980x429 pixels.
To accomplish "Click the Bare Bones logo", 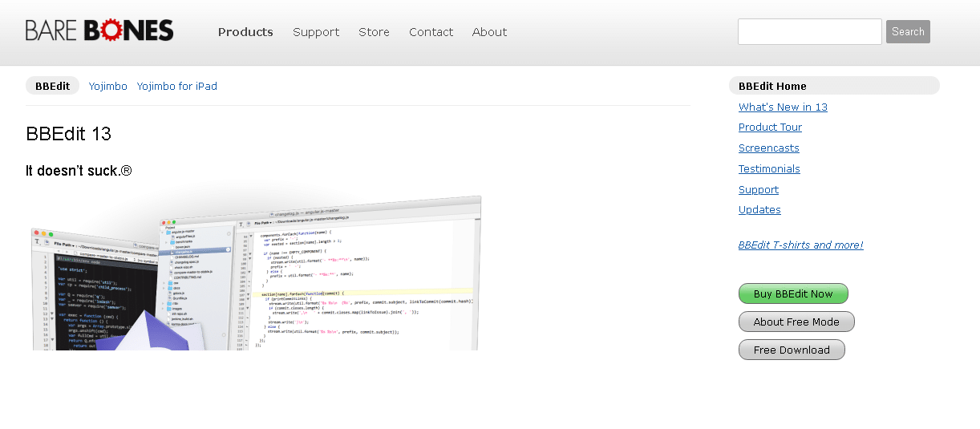I will pyautogui.click(x=99, y=30).
